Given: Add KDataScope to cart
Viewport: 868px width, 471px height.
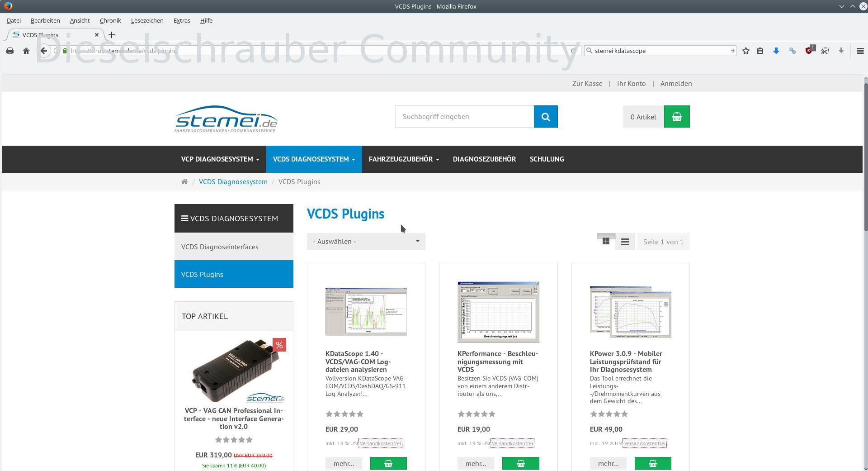Looking at the screenshot, I should [x=388, y=463].
